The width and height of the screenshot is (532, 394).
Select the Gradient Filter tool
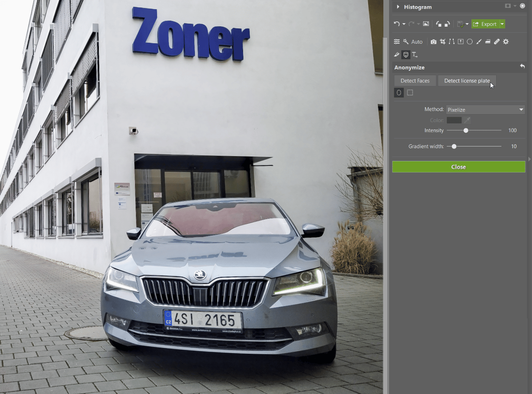click(460, 42)
